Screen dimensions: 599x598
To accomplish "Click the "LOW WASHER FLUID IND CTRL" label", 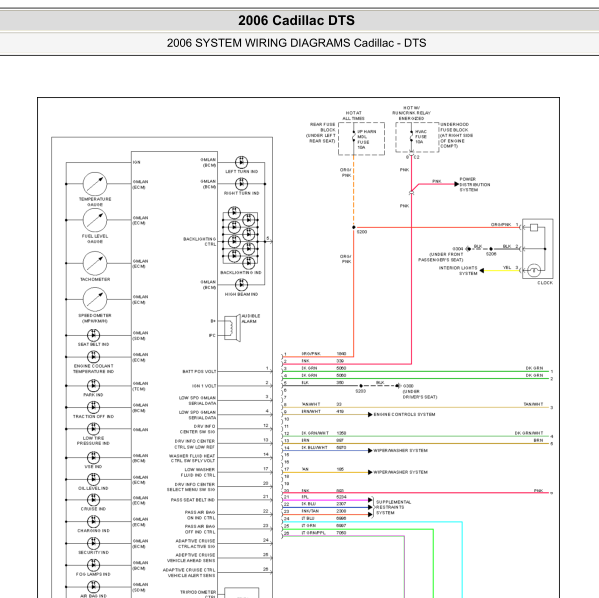I will (198, 472).
